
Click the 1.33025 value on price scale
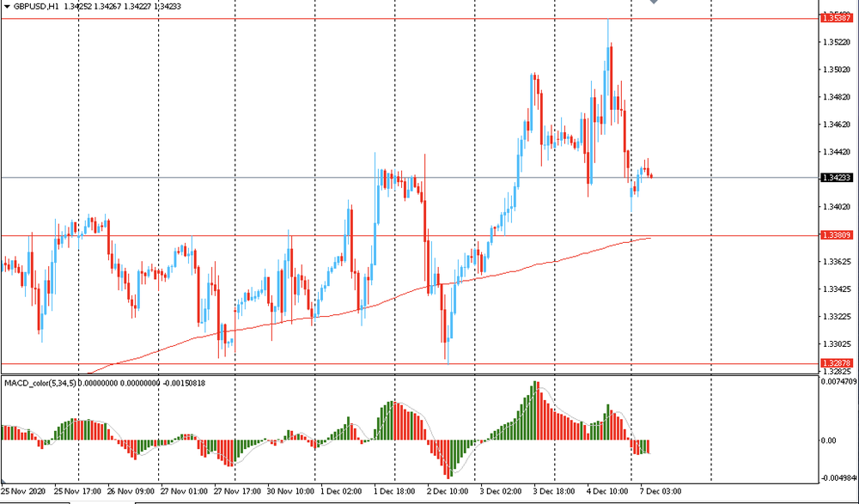(836, 344)
